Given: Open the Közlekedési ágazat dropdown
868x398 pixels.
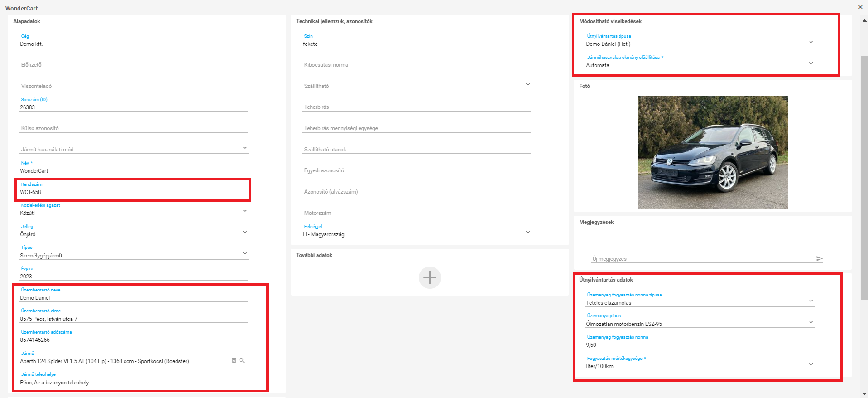Looking at the screenshot, I should (x=245, y=211).
